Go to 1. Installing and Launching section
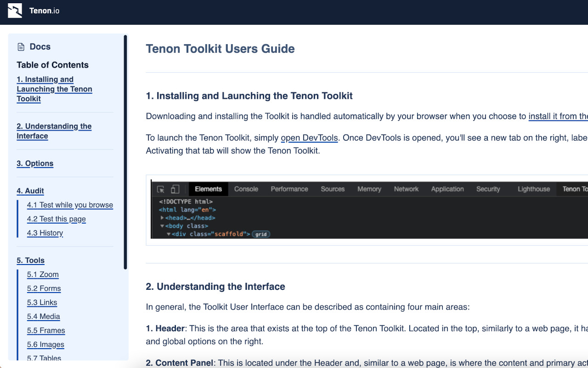588x368 pixels. coord(54,89)
